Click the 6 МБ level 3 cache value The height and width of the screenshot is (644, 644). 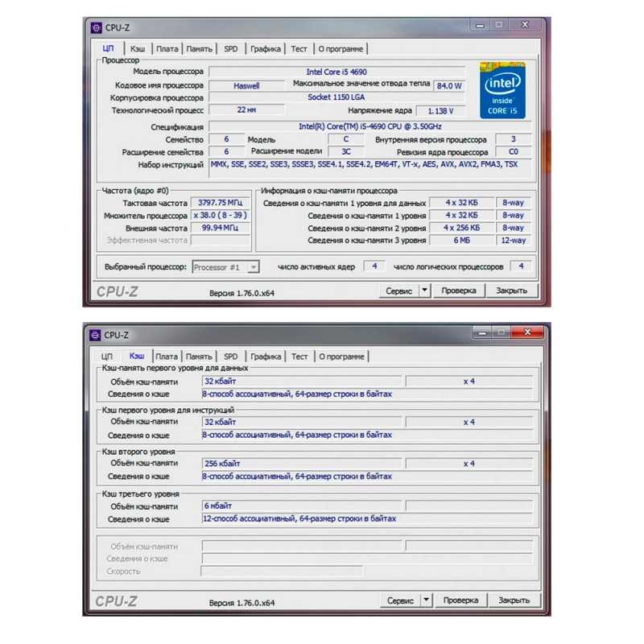pyautogui.click(x=461, y=240)
